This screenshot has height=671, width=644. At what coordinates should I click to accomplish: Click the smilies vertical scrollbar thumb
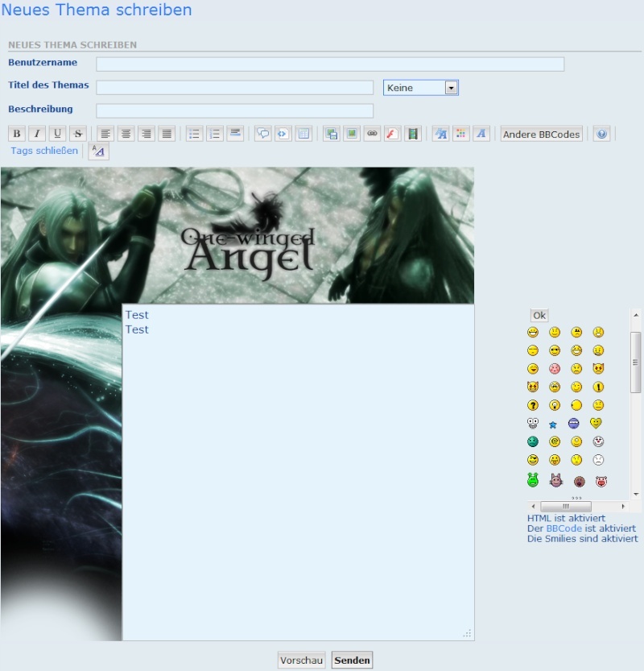point(636,362)
